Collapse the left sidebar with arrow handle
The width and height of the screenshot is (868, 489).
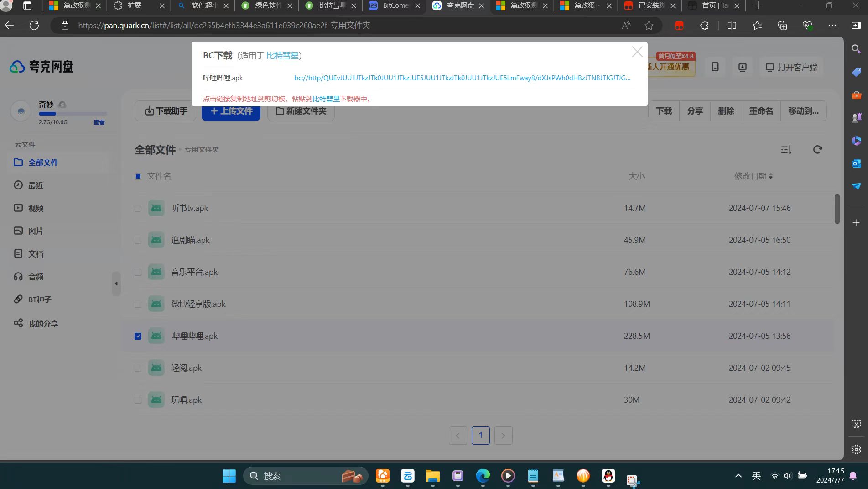click(x=116, y=284)
